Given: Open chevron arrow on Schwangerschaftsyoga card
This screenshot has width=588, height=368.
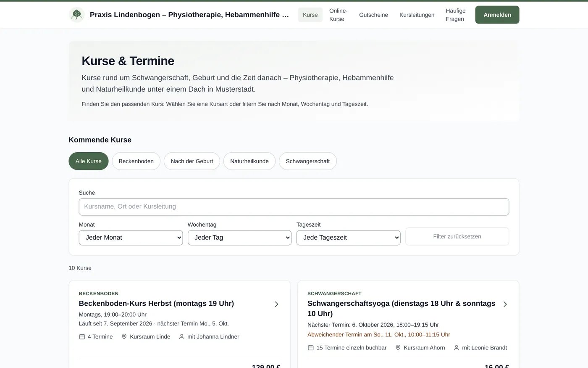Looking at the screenshot, I should [x=505, y=304].
